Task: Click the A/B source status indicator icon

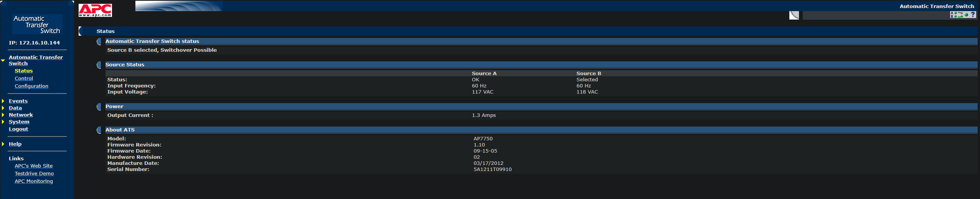Action: point(959,15)
